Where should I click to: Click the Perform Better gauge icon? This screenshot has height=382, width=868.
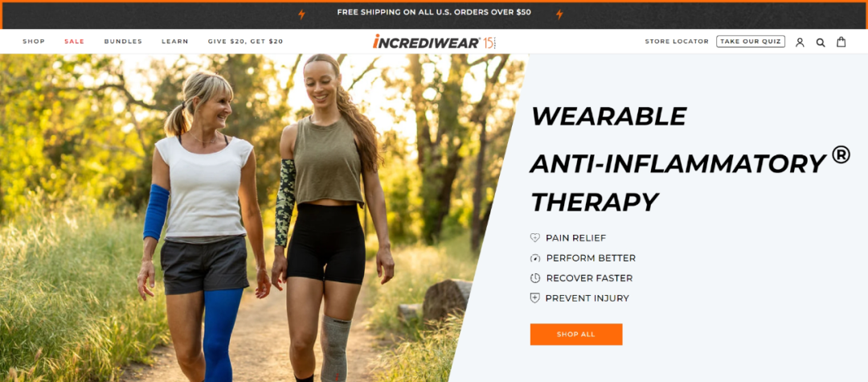click(x=534, y=258)
